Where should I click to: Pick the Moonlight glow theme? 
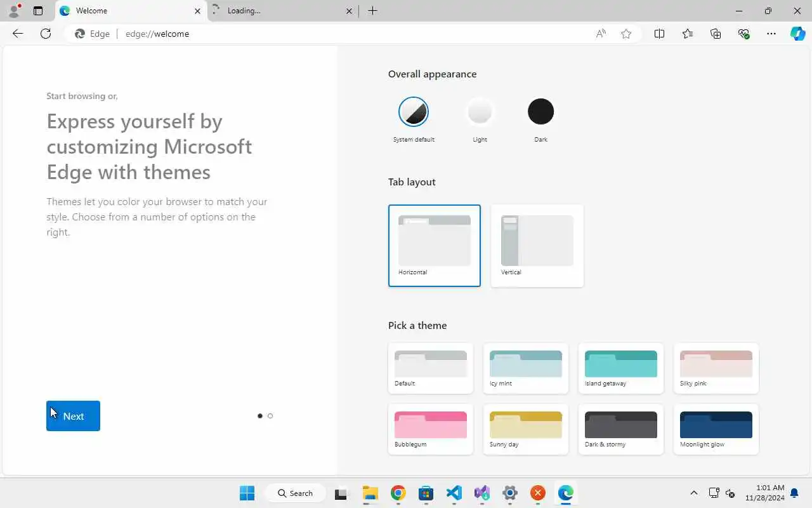716,429
